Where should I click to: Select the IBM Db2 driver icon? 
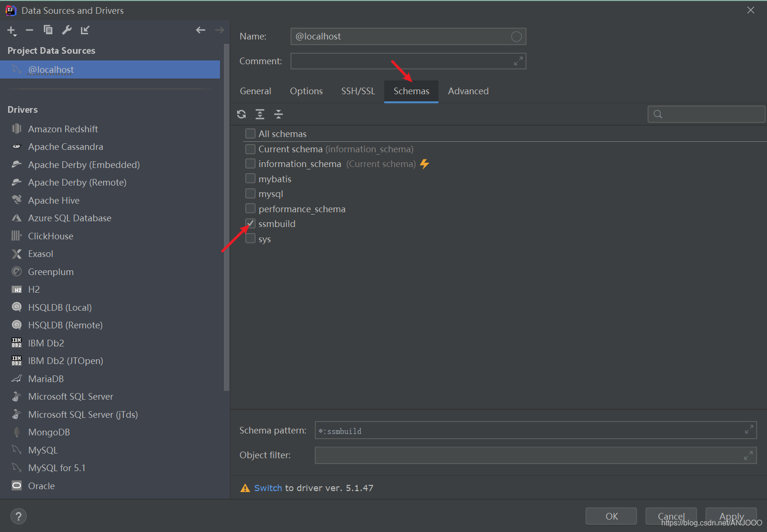(x=17, y=343)
